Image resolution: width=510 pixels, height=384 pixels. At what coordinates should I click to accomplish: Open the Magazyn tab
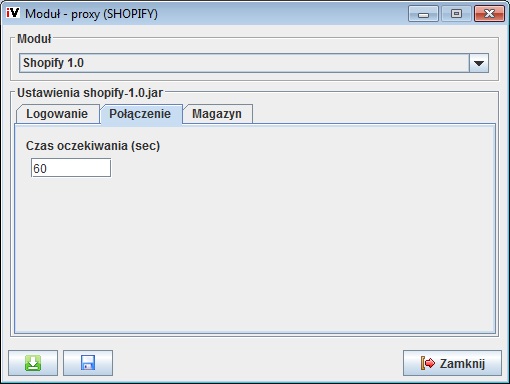217,114
